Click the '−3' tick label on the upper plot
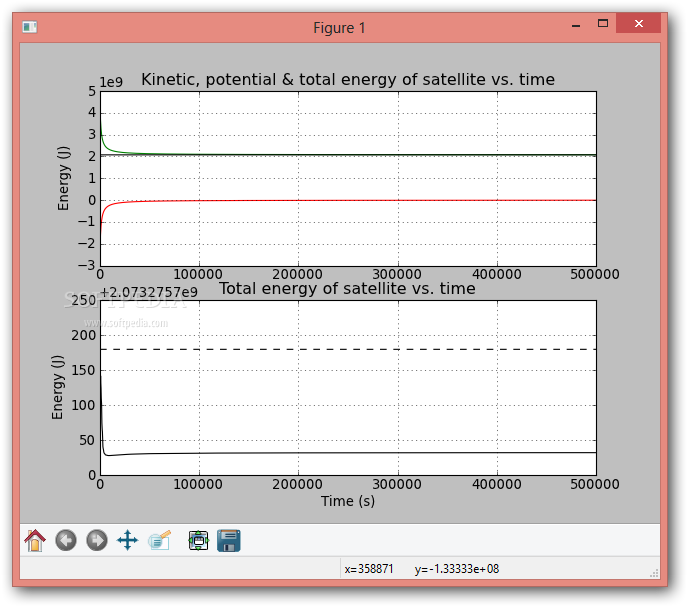 click(86, 266)
